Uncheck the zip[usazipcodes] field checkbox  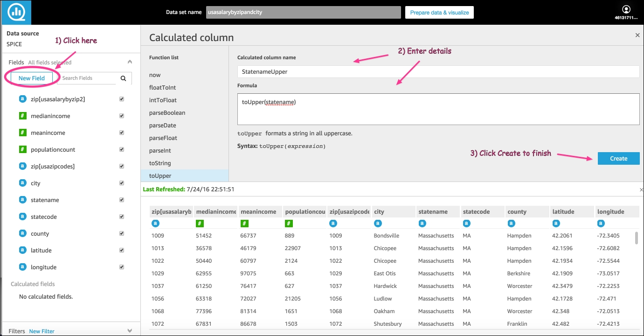(122, 166)
